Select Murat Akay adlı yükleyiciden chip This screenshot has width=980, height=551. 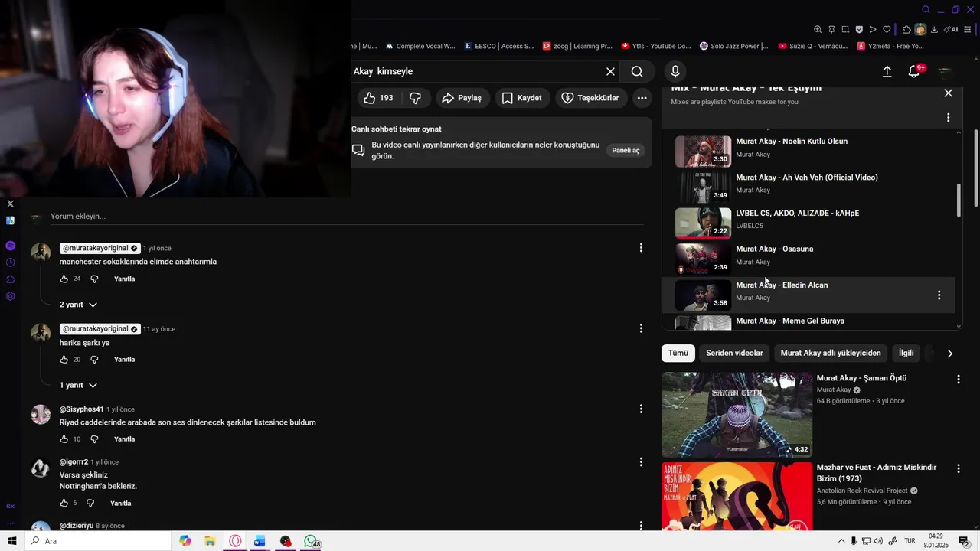point(831,353)
